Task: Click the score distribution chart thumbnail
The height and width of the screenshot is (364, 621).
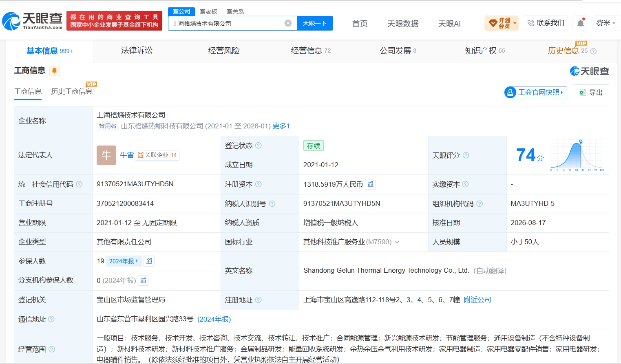Action: pyautogui.click(x=577, y=155)
